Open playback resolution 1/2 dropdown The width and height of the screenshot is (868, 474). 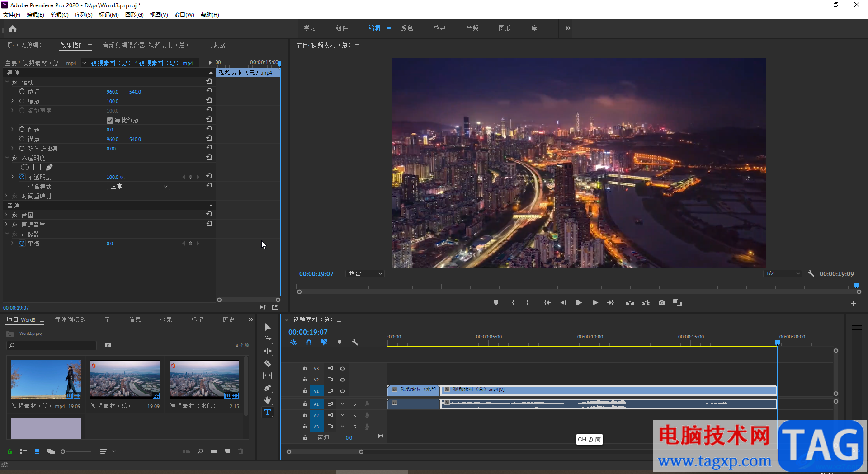pyautogui.click(x=783, y=274)
